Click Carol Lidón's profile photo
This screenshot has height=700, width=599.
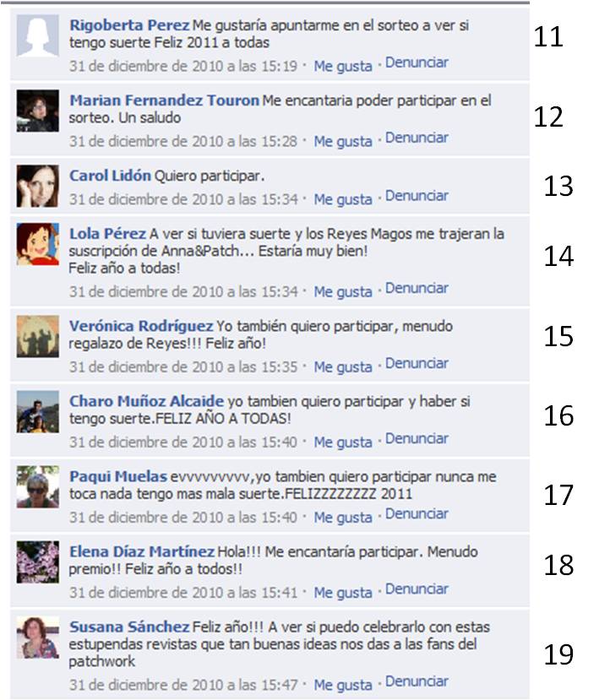37,186
